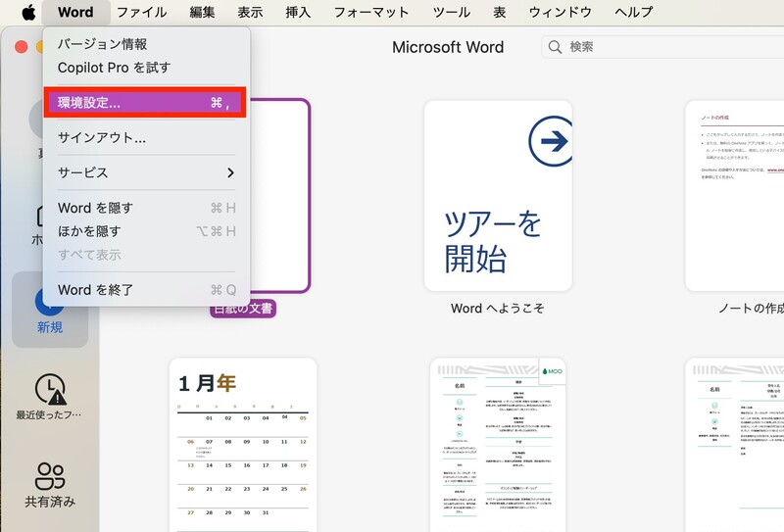Click the 検索 search field

(x=662, y=47)
